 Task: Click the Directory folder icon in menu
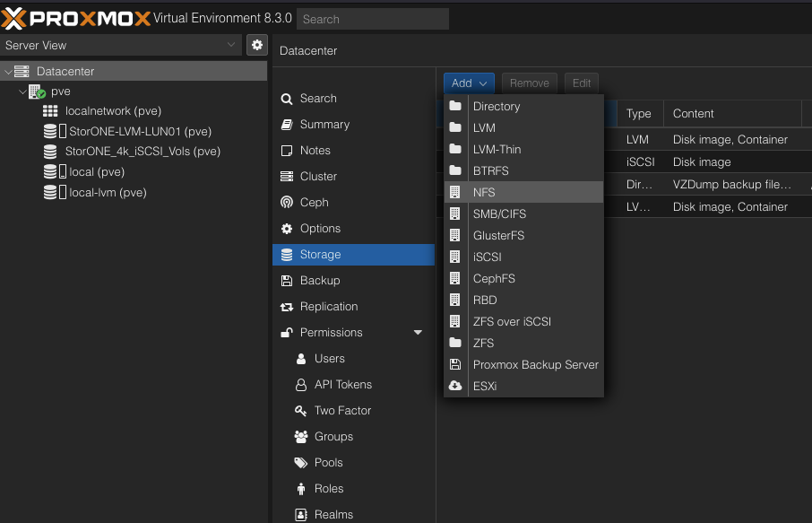pos(455,106)
